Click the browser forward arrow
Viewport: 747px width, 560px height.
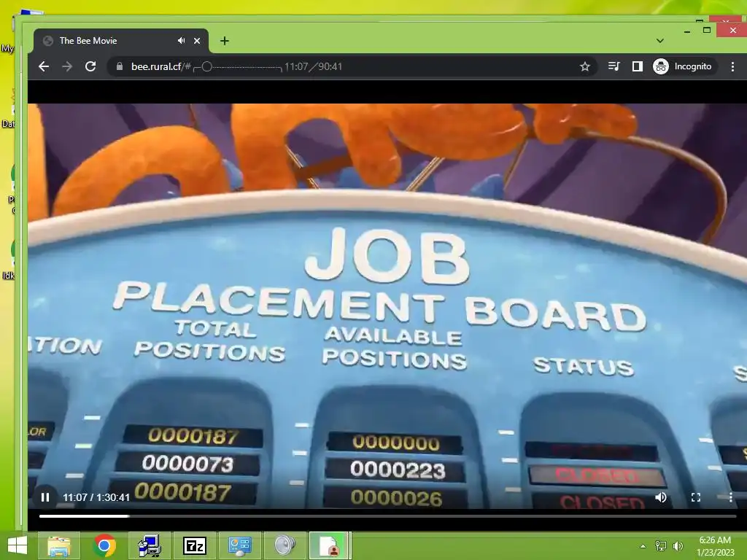click(x=67, y=66)
